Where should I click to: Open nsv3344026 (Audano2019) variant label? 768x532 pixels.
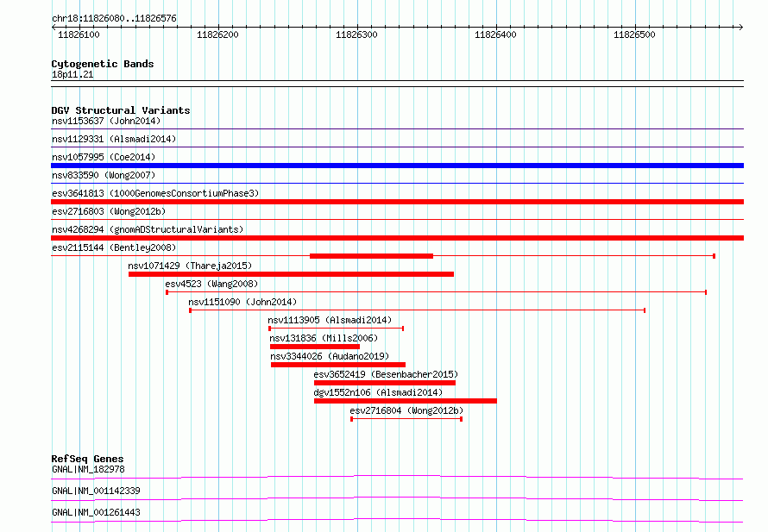click(330, 356)
